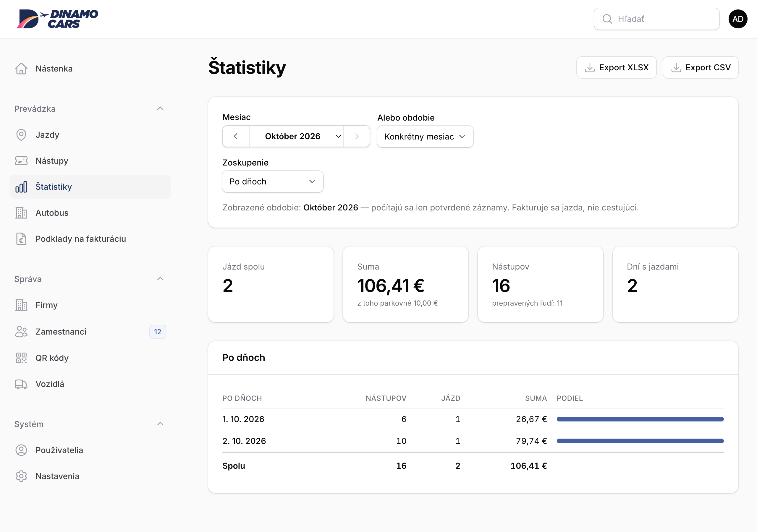Click the Štatistiky bar chart icon
The height and width of the screenshot is (532, 757).
pos(21,187)
